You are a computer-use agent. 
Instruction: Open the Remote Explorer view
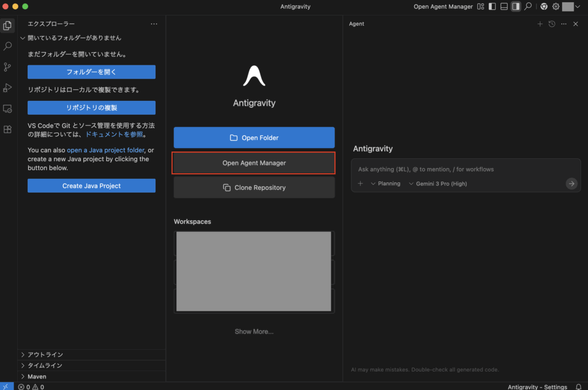(x=7, y=108)
